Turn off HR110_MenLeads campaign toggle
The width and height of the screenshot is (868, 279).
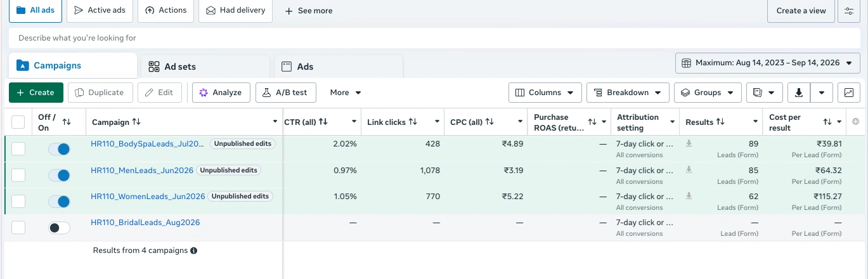(x=59, y=176)
